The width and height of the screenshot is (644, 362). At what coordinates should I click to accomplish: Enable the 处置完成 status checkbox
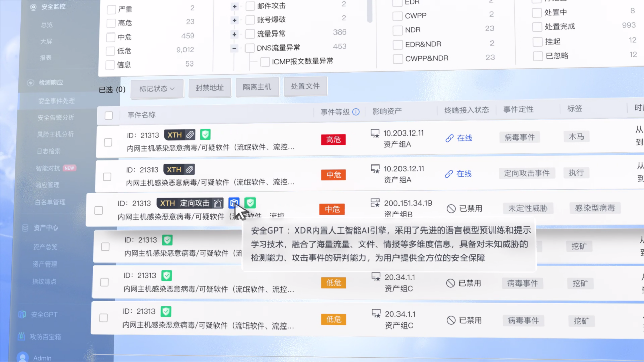point(537,27)
